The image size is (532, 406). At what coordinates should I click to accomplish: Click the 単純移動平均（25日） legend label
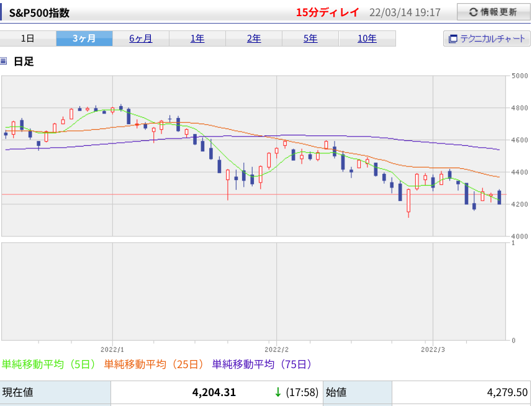click(x=154, y=364)
